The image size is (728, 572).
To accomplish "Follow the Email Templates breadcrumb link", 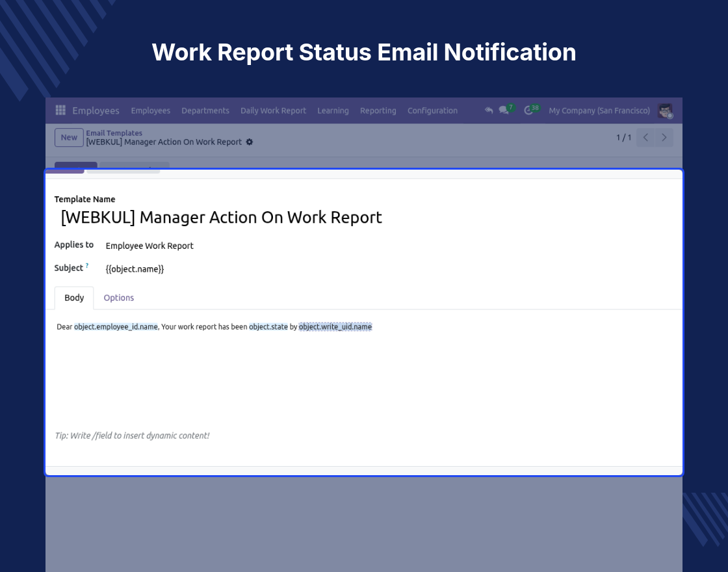I will [x=114, y=133].
